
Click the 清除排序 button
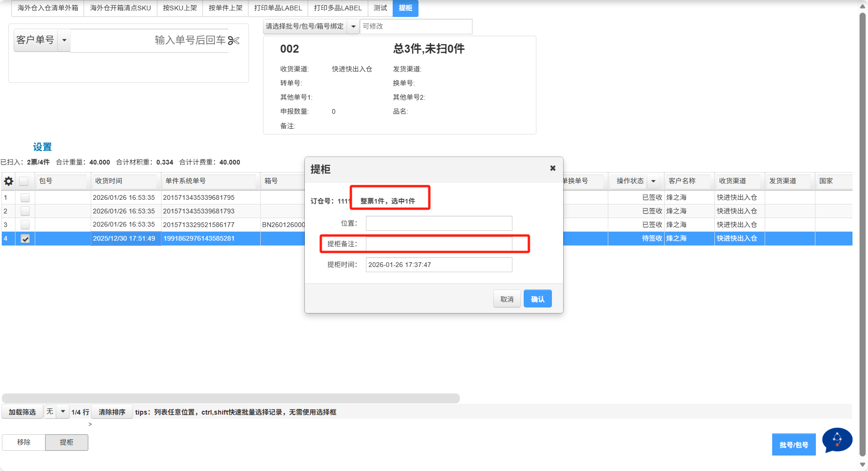112,412
